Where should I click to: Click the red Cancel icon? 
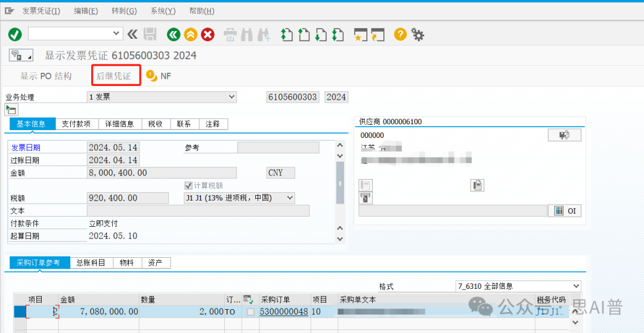(208, 34)
